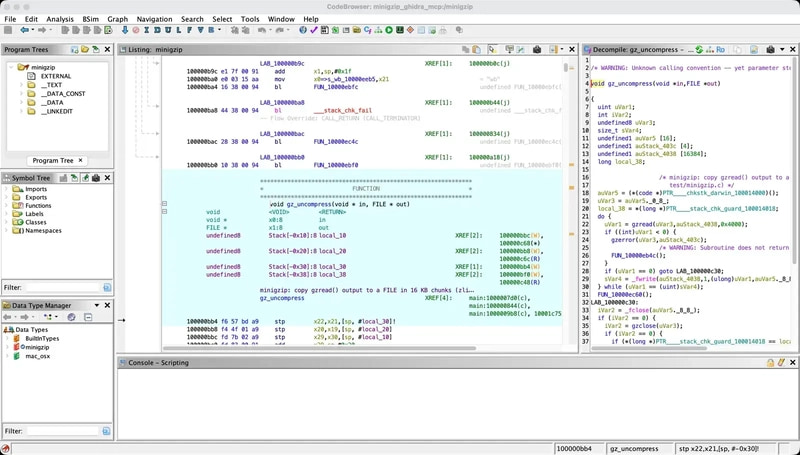The width and height of the screenshot is (800, 455).
Task: Open the Analysis menu
Action: tap(60, 19)
